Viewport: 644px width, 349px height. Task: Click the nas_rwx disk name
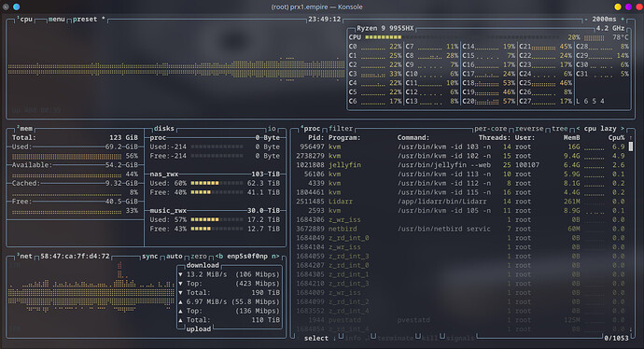coord(164,174)
